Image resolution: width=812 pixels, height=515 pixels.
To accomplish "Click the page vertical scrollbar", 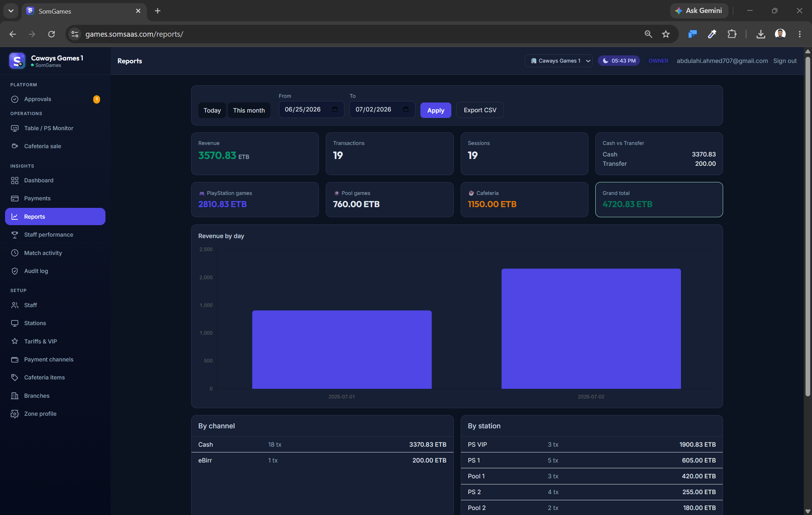I will (807, 227).
